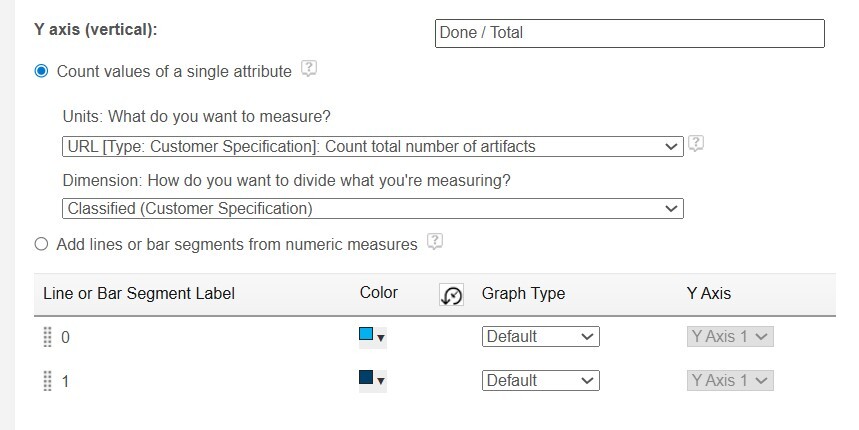The width and height of the screenshot is (859, 430).
Task: Open the Dimension Classified dropdown
Action: pyautogui.click(x=372, y=208)
